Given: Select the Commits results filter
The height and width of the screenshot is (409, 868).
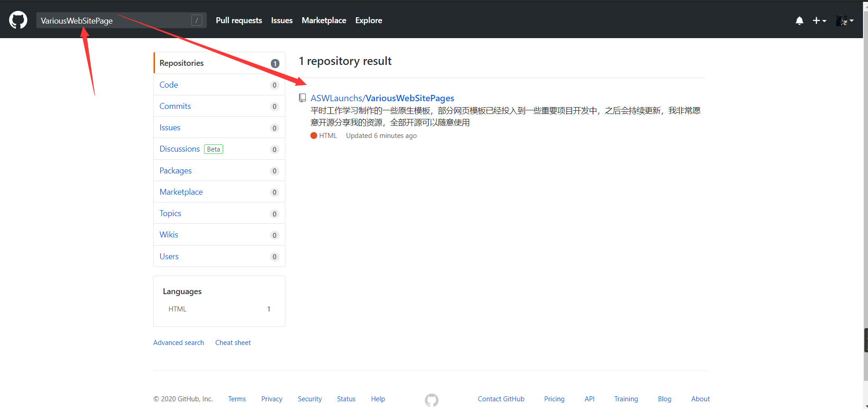Looking at the screenshot, I should (x=219, y=106).
